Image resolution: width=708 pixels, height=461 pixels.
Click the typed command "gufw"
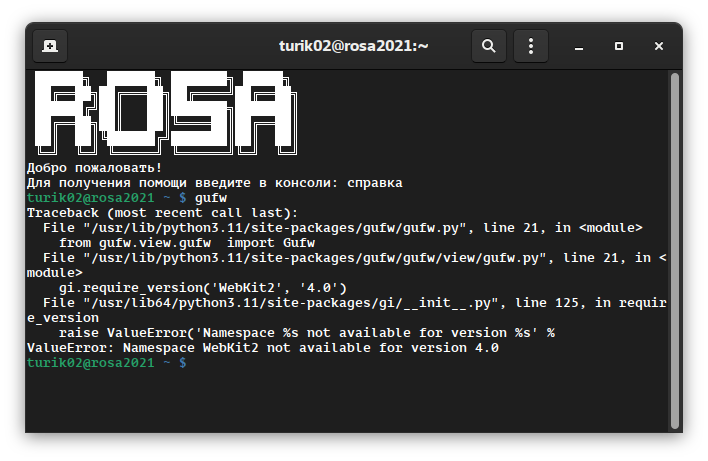211,198
